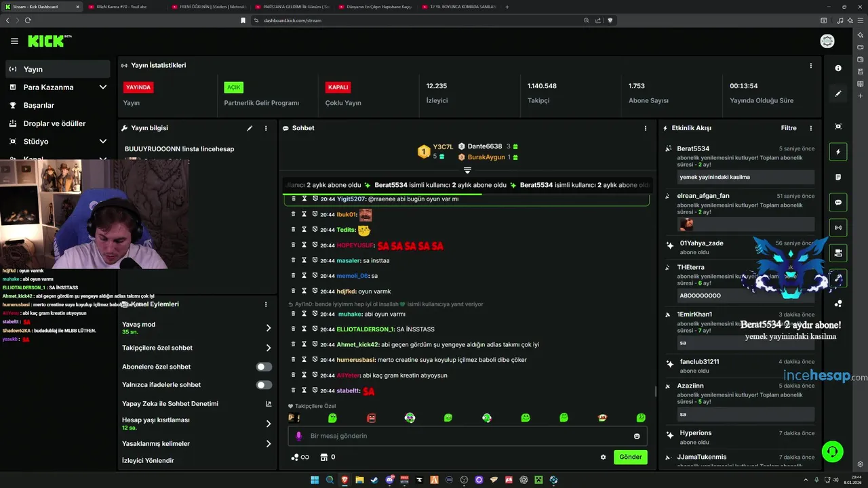This screenshot has width=868, height=488.
Task: Click the purple microphone icon in the message box
Action: pos(299,436)
